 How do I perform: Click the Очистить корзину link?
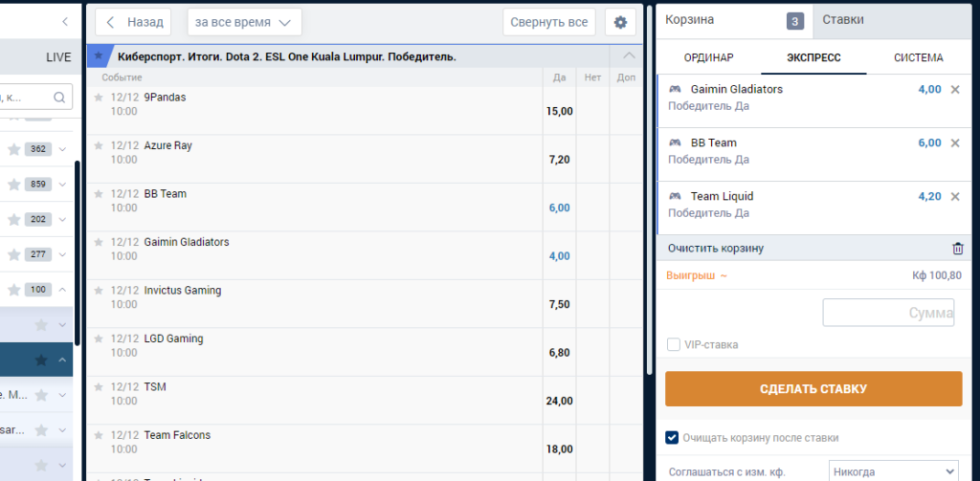point(716,249)
